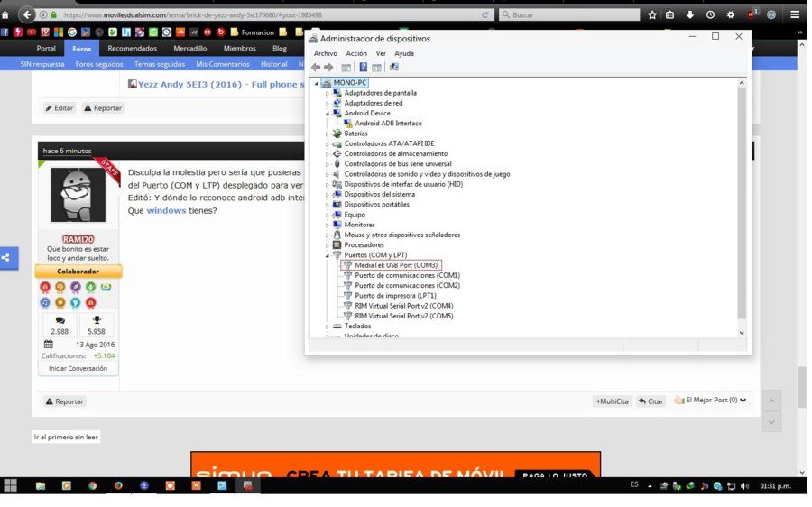Expand Adaptadores de red node
Screen dimensions: 812x507
[x=327, y=104]
